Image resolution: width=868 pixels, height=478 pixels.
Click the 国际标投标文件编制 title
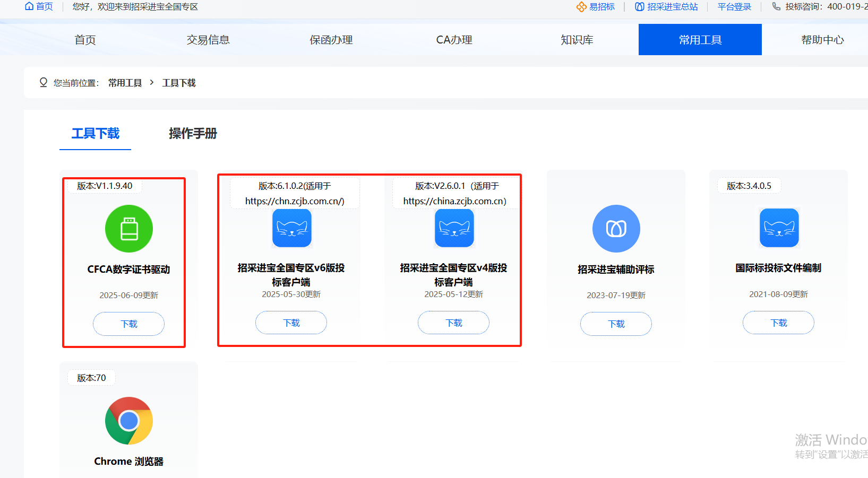click(x=779, y=268)
